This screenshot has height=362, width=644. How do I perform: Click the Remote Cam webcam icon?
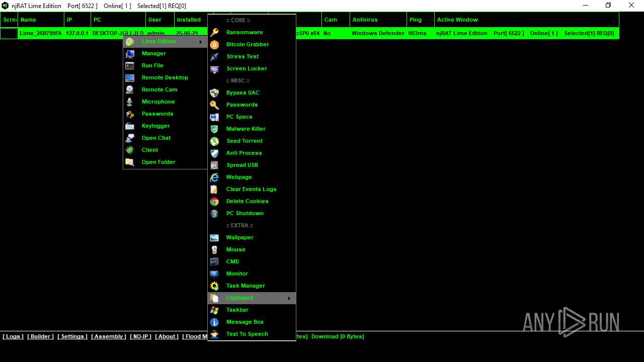(x=130, y=89)
